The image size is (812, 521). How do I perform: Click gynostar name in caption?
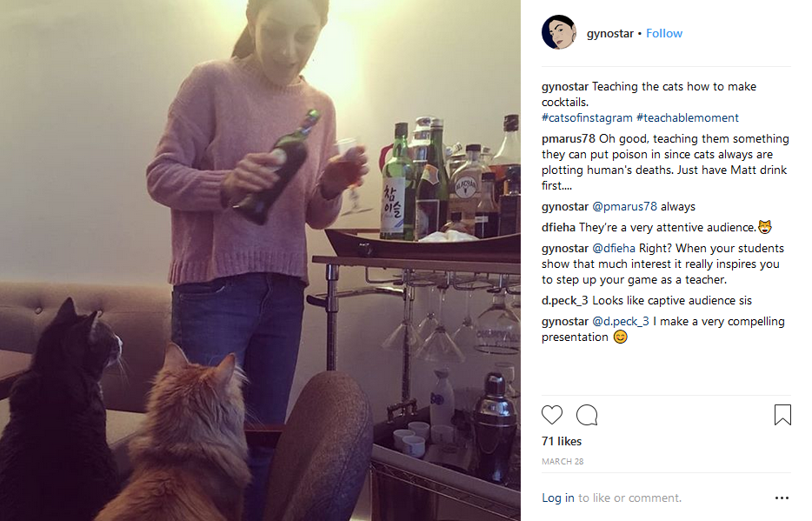[x=565, y=86]
